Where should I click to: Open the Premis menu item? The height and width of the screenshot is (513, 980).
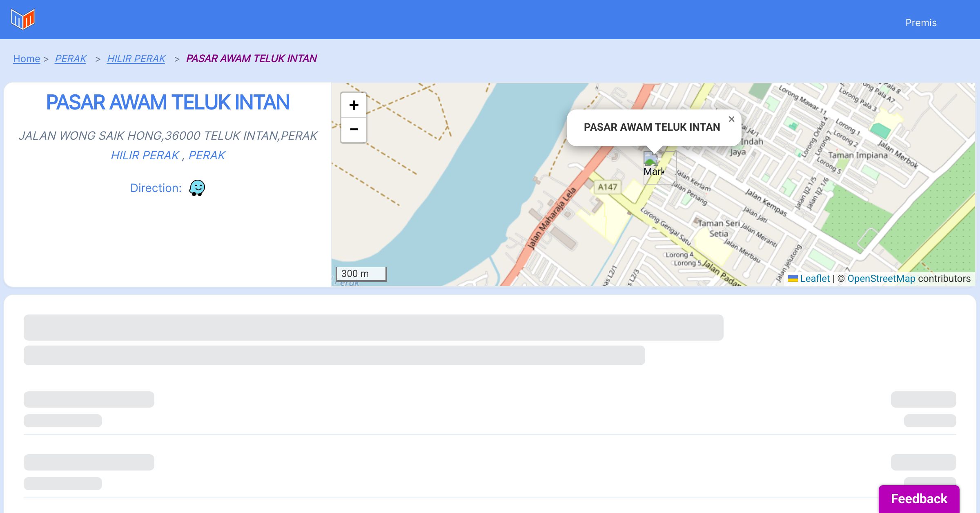pyautogui.click(x=921, y=23)
